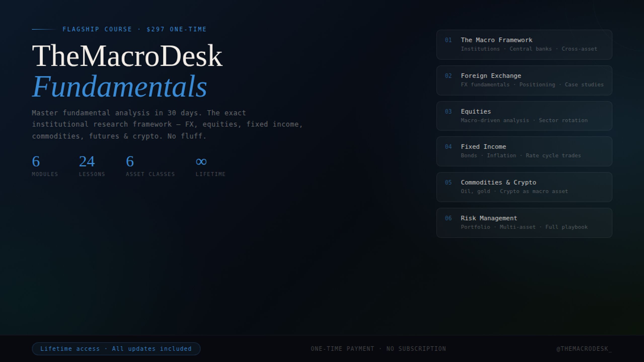Click Institutions · Central banks · Cross-asset subtitle
Viewport: 644px width, 362px height.
click(529, 49)
